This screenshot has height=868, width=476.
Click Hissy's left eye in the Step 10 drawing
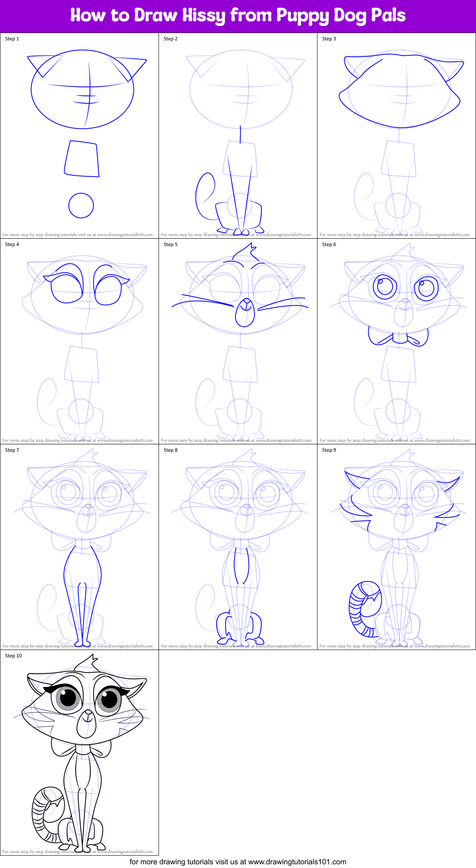[x=67, y=697]
